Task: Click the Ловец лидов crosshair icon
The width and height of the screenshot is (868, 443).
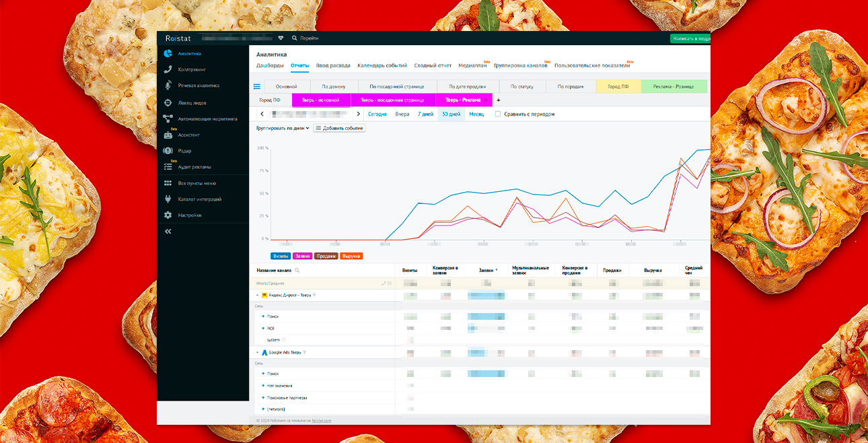Action: [168, 103]
